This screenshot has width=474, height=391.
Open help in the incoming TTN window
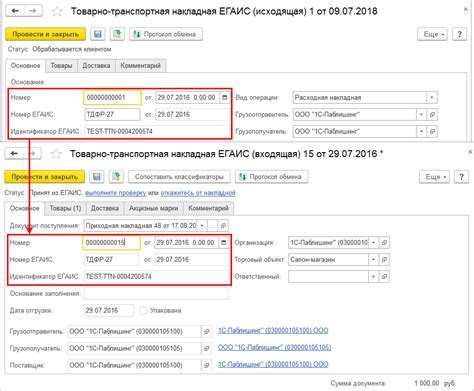point(461,177)
